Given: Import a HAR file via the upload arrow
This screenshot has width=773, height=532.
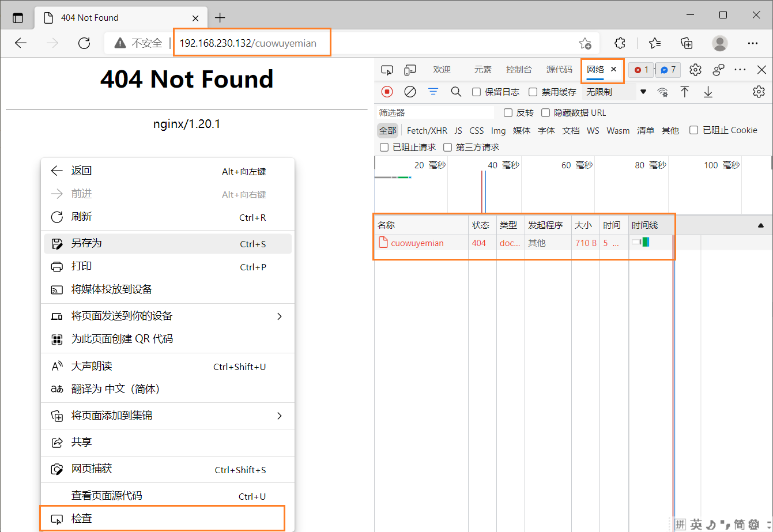Looking at the screenshot, I should 685,92.
